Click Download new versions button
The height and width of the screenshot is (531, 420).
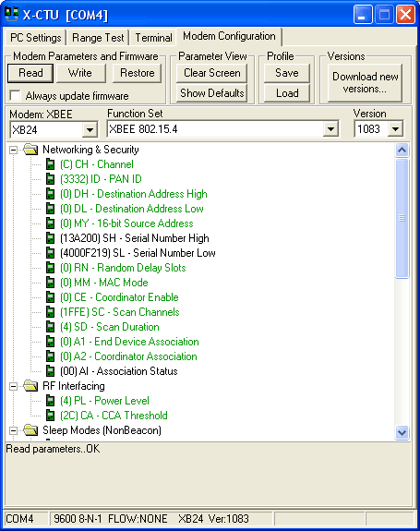366,82
